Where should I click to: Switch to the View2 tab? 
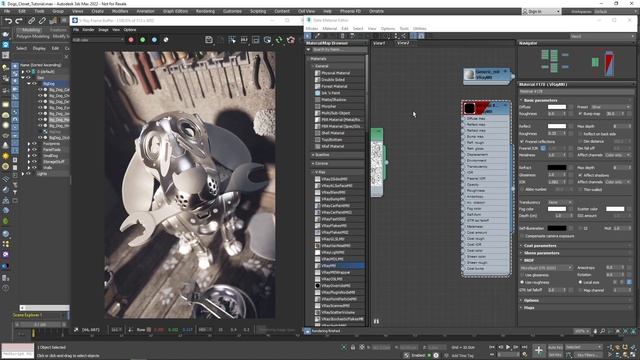(x=403, y=43)
